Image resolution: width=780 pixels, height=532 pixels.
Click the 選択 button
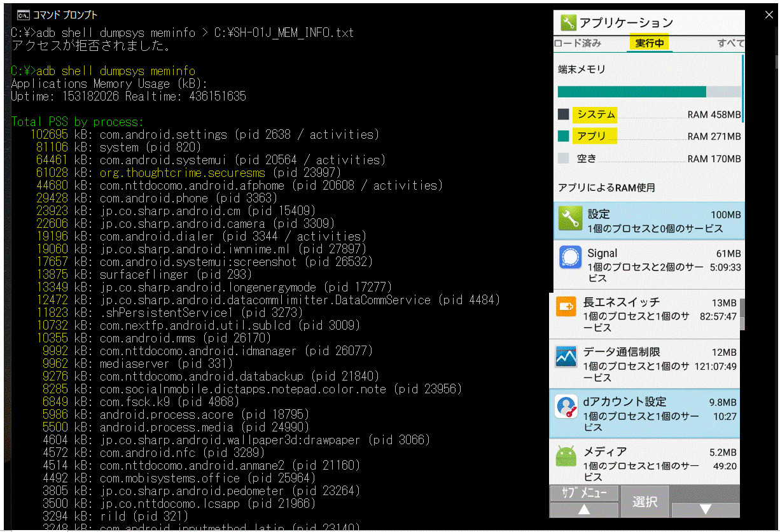point(644,501)
